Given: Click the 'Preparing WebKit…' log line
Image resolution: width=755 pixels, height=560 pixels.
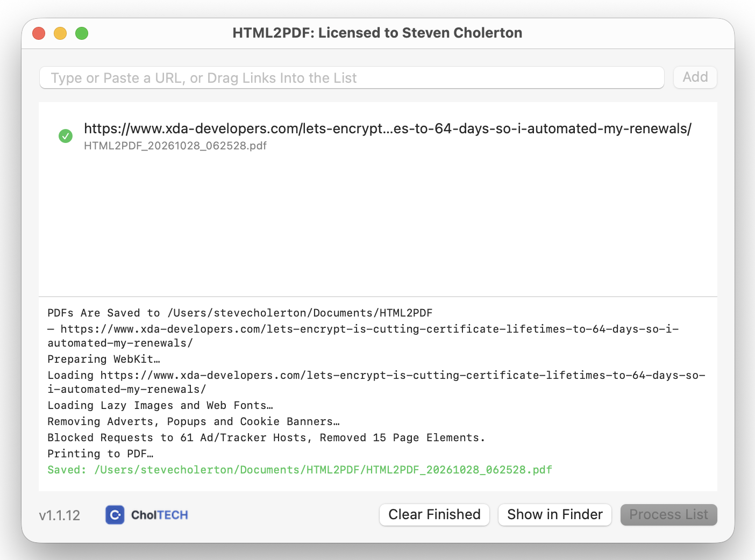Looking at the screenshot, I should point(104,359).
